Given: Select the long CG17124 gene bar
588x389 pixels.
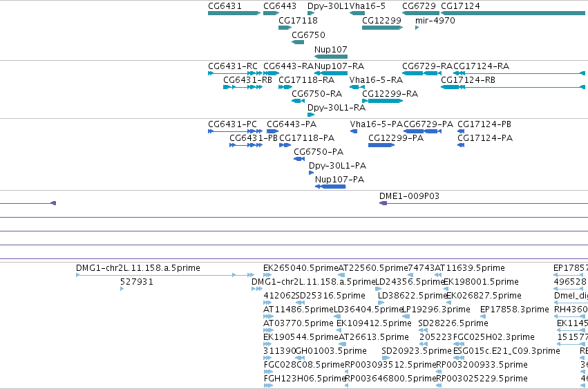Looking at the screenshot, I should pyautogui.click(x=513, y=13).
